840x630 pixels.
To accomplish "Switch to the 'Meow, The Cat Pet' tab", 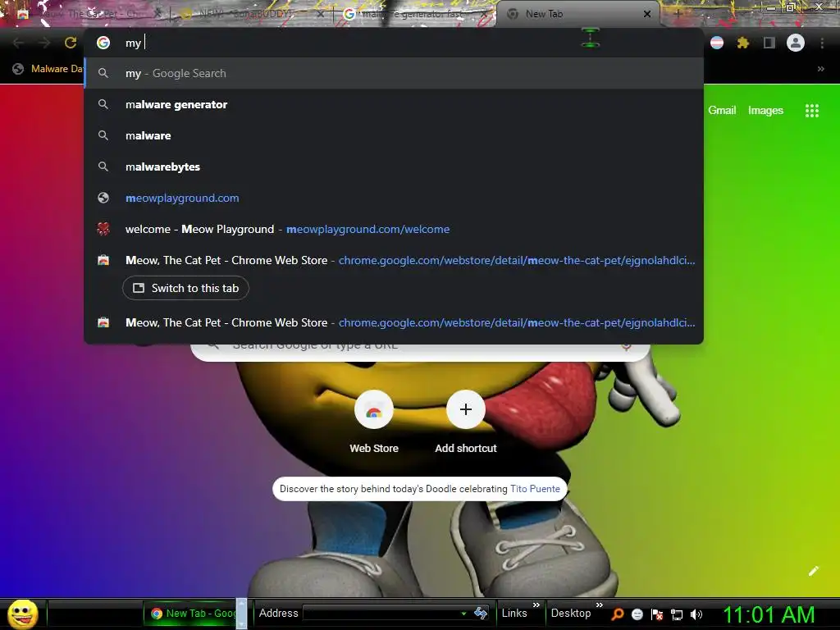I will [x=89, y=14].
